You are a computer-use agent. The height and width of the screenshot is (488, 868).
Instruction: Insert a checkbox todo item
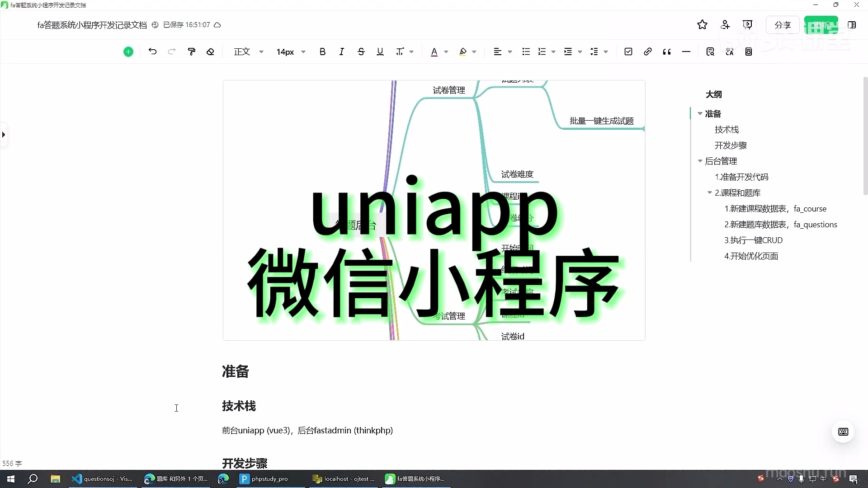pyautogui.click(x=628, y=52)
